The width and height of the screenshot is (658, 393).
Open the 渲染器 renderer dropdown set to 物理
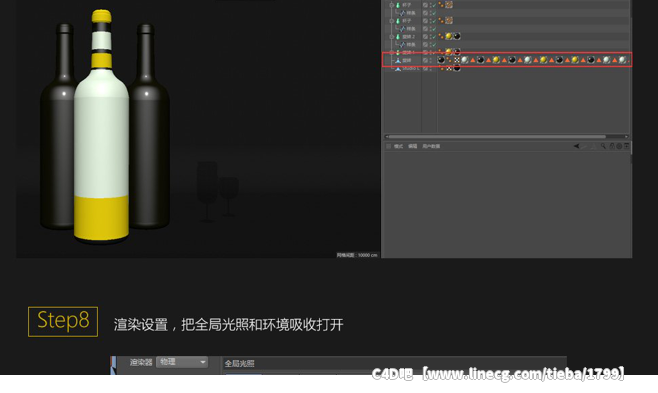tap(182, 362)
